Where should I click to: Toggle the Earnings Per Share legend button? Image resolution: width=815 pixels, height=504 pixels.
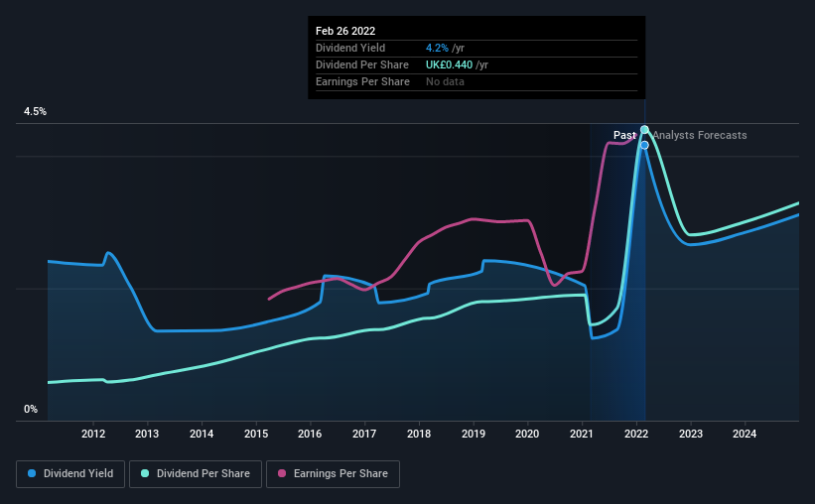pyautogui.click(x=333, y=474)
